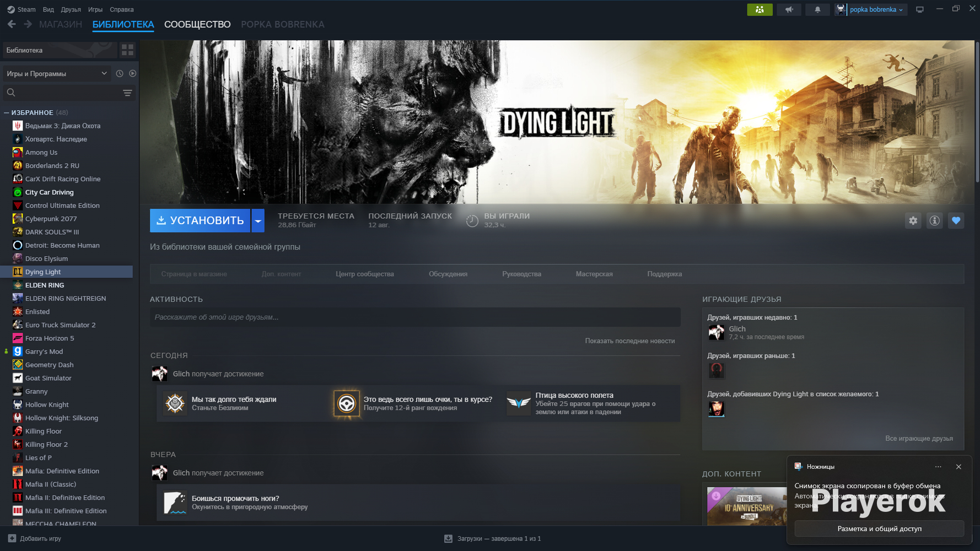Open the Справка menu

point(122,9)
